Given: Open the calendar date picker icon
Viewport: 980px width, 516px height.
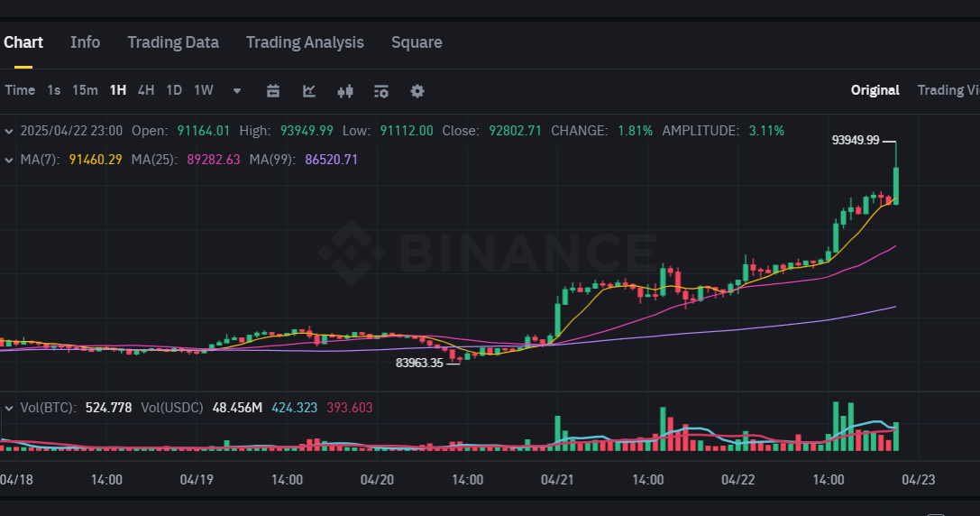Looking at the screenshot, I should pos(273,91).
